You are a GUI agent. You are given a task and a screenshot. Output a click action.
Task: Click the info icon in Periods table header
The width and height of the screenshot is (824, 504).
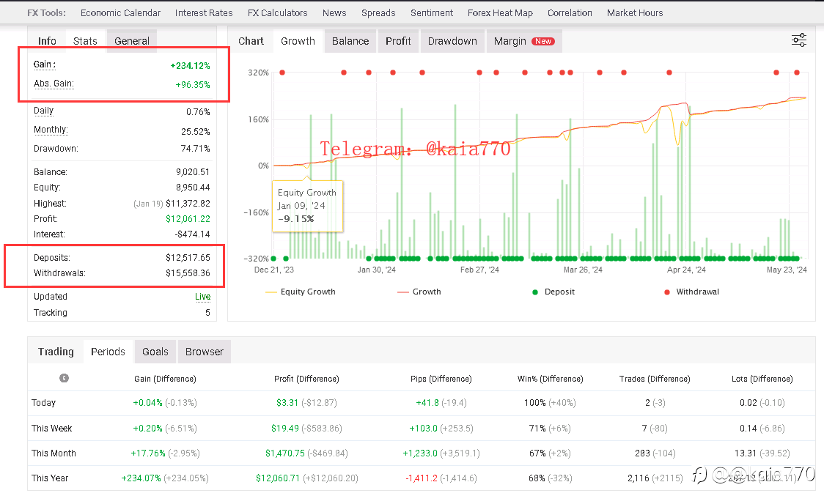coord(65,379)
